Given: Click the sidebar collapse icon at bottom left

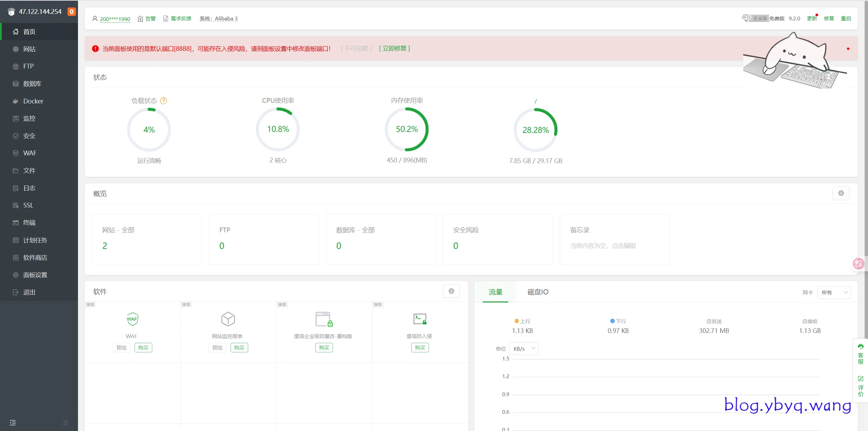Looking at the screenshot, I should (x=13, y=423).
